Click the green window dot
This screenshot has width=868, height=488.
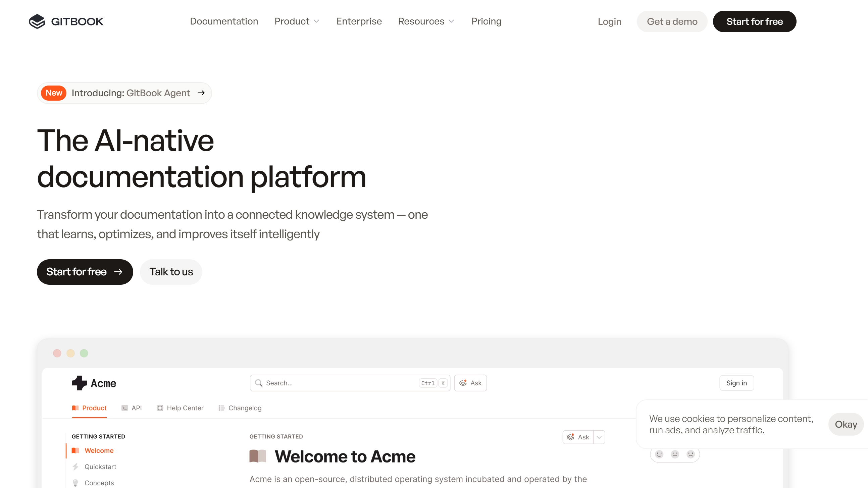84,353
